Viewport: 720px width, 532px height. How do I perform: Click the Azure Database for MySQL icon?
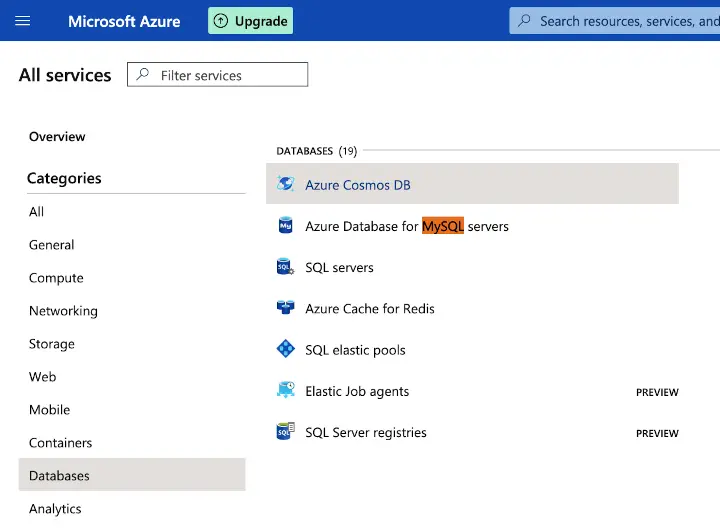[x=286, y=226]
